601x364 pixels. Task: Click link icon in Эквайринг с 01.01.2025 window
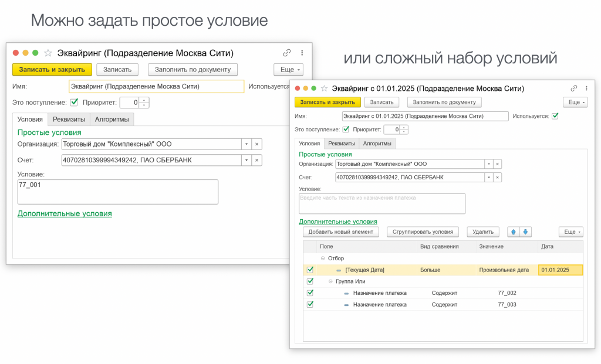click(574, 89)
